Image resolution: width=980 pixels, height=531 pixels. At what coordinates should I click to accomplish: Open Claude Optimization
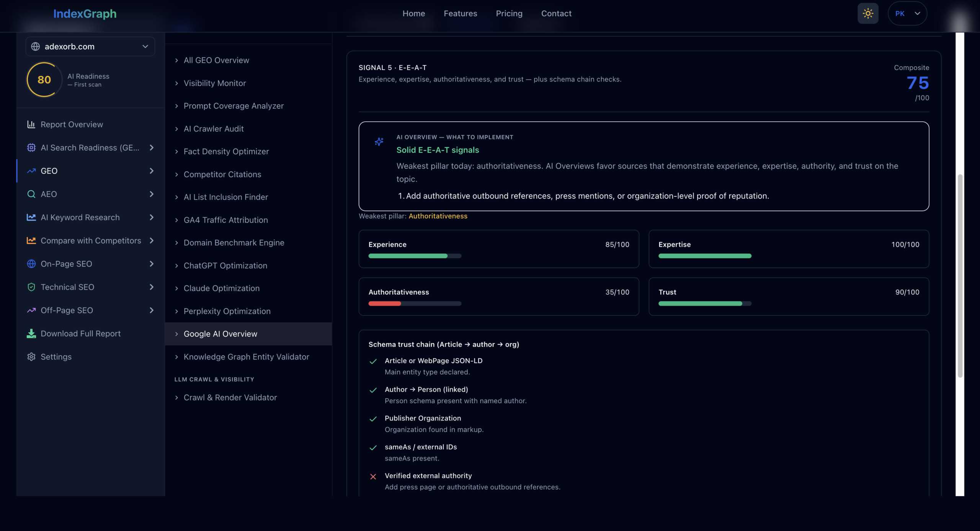pyautogui.click(x=248, y=288)
